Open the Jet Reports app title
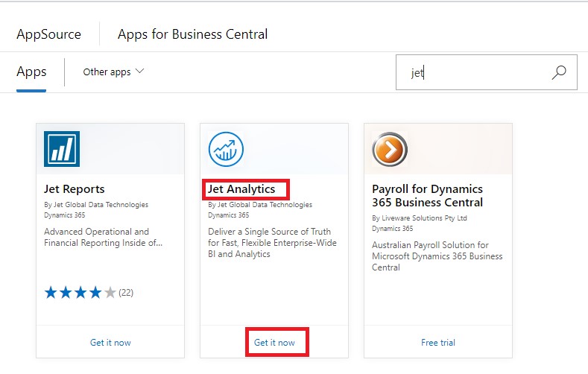 (75, 189)
